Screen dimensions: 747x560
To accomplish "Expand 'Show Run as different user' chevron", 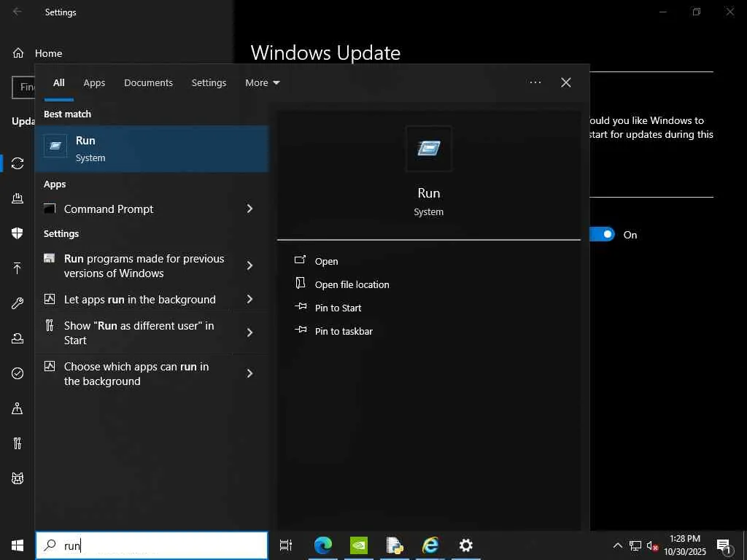I will (249, 332).
